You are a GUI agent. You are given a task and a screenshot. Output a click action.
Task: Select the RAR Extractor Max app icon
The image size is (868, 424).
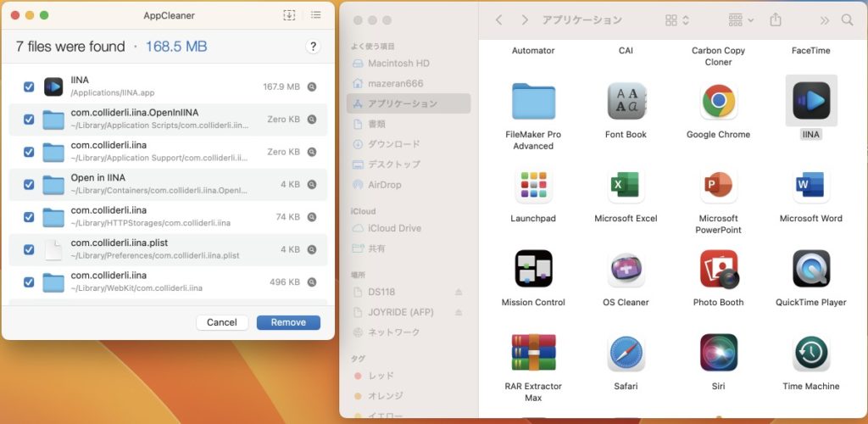point(533,353)
